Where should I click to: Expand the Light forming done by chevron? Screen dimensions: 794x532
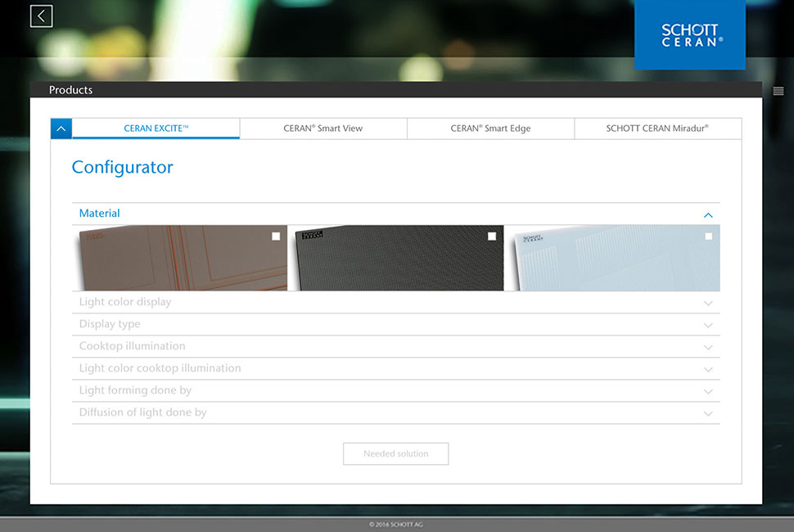(708, 392)
